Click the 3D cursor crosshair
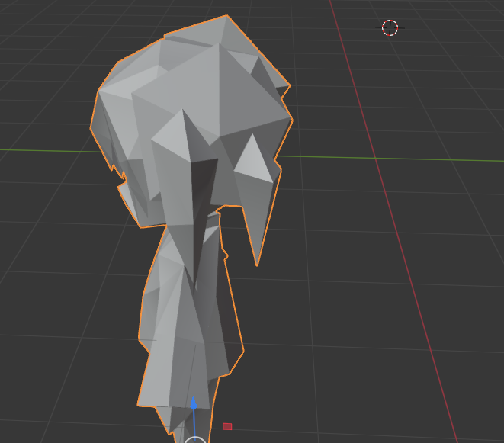This screenshot has width=504, height=443. point(390,28)
